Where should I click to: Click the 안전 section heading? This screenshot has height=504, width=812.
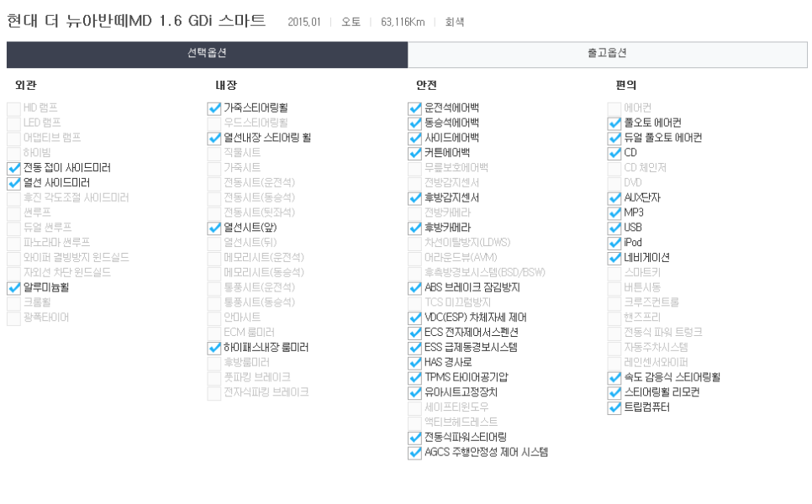pyautogui.click(x=426, y=86)
